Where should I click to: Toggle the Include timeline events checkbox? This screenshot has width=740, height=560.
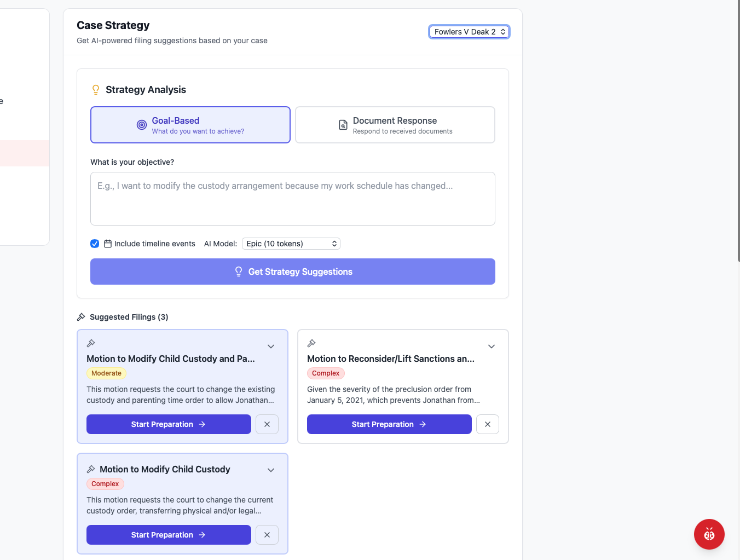[95, 244]
